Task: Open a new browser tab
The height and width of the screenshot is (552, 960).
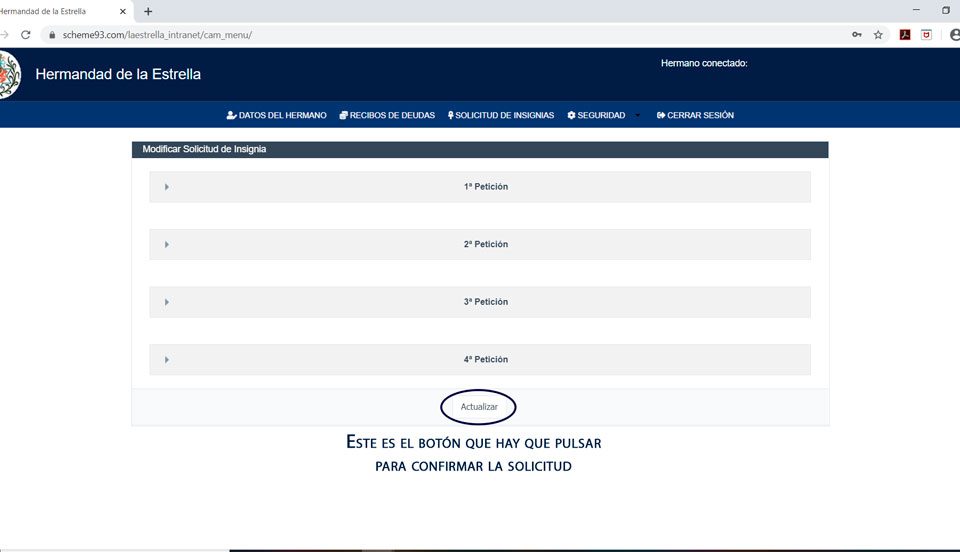Action: [x=148, y=11]
